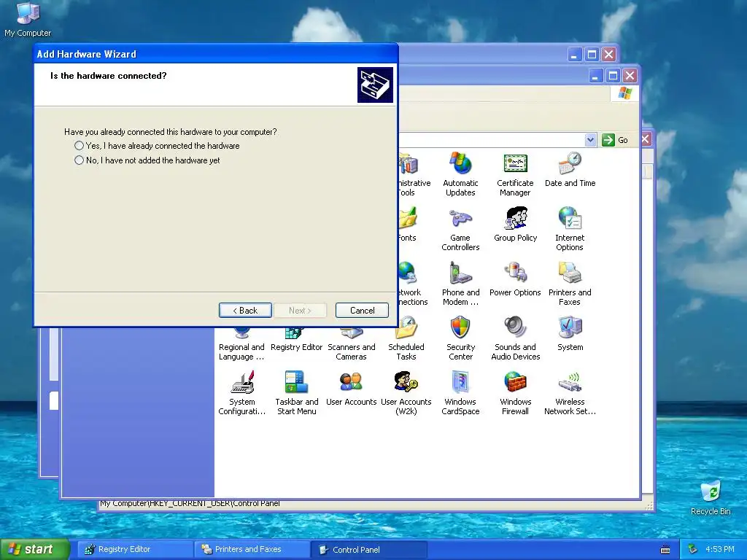Switch to Printers and Faxes taskbar button
The image size is (747, 560).
click(252, 550)
